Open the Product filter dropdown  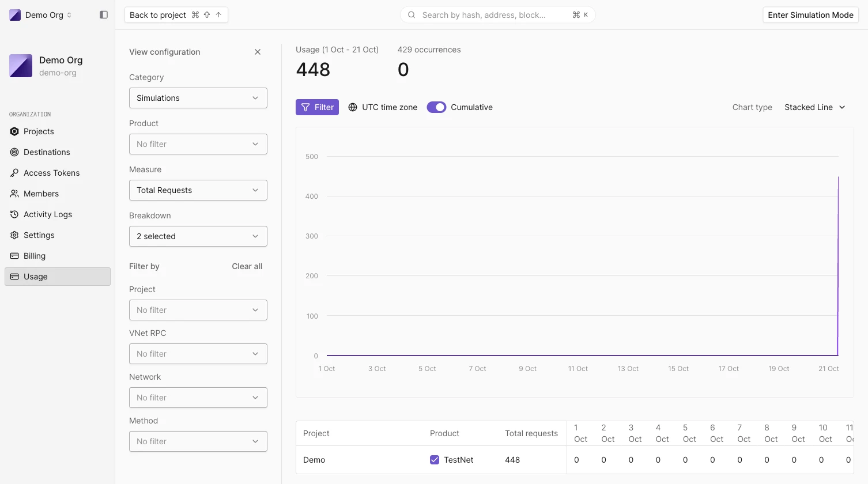click(198, 144)
